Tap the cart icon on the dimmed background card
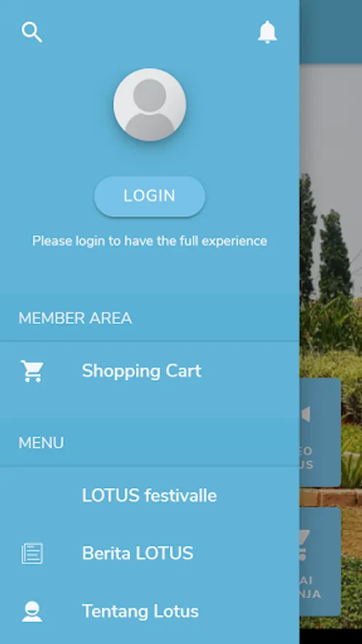 click(x=304, y=545)
